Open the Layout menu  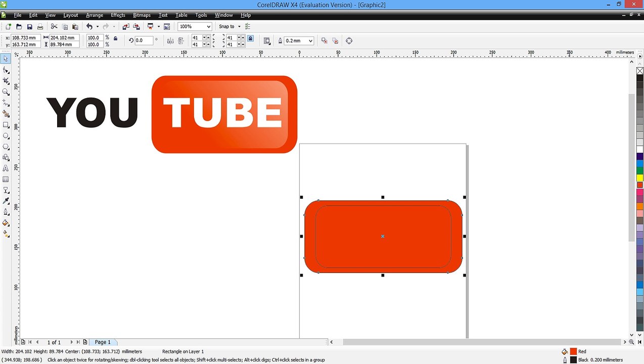[x=71, y=15]
